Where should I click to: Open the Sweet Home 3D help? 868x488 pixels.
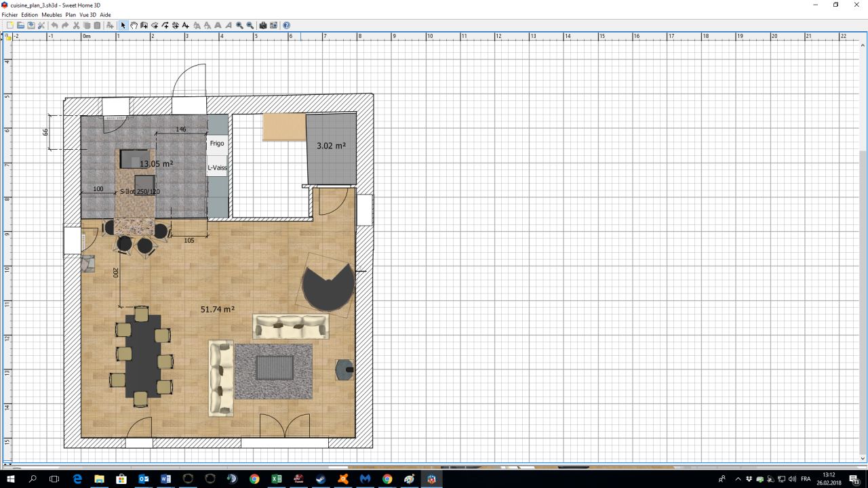(286, 25)
